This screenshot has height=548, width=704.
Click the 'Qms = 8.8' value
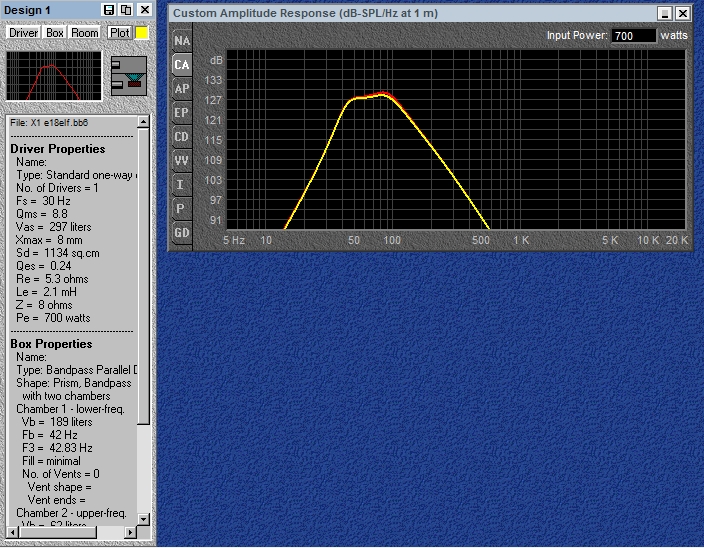tap(42, 214)
